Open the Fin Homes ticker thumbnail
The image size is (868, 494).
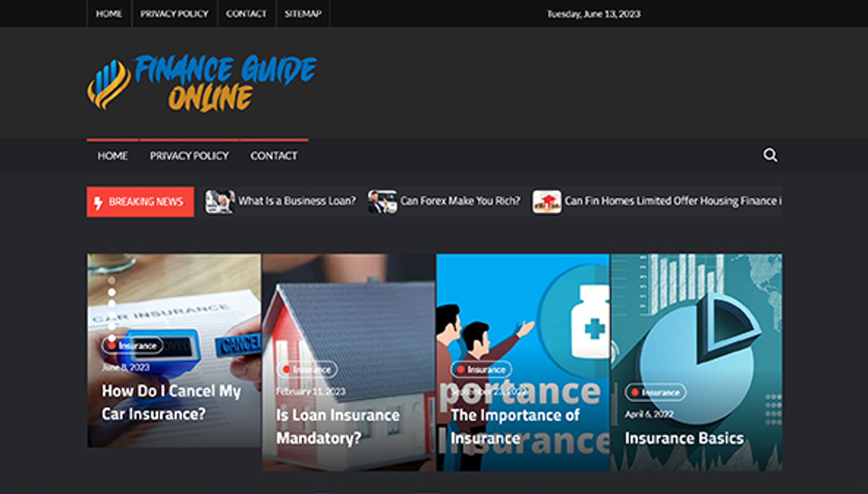click(547, 202)
